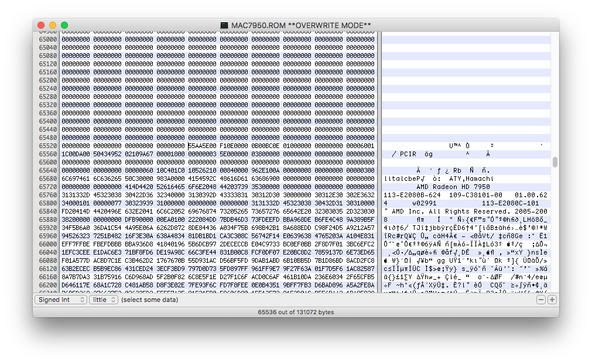The image size is (592, 364).
Task: Click hex value D646117E in row 66200
Action: tap(76, 285)
